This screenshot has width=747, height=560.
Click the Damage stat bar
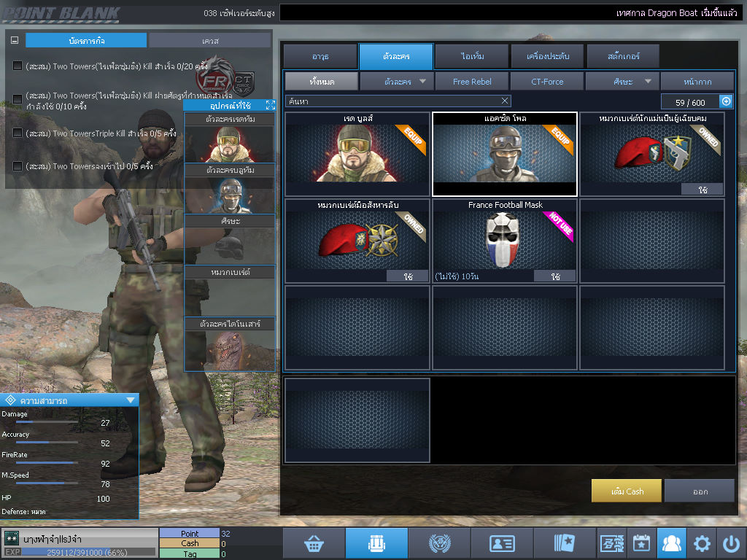click(x=47, y=422)
